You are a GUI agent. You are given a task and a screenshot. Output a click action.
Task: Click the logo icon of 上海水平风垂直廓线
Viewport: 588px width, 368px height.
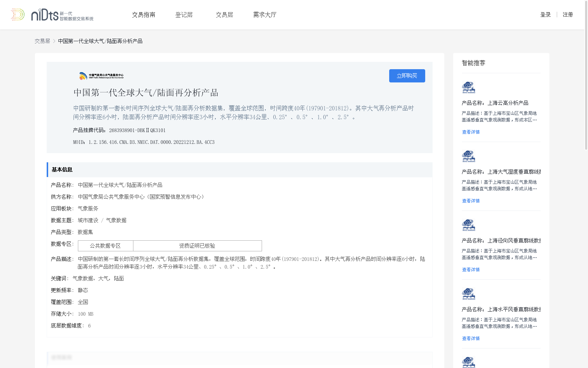(x=469, y=294)
